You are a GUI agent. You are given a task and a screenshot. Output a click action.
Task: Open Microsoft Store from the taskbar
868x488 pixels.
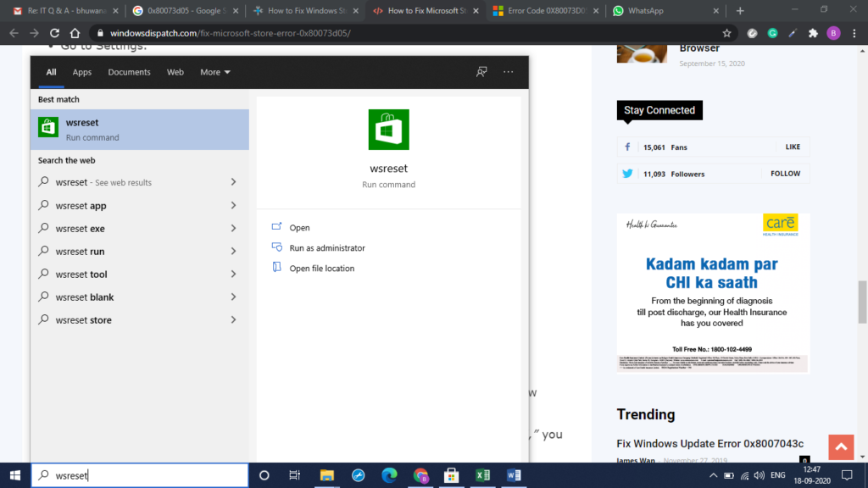451,475
